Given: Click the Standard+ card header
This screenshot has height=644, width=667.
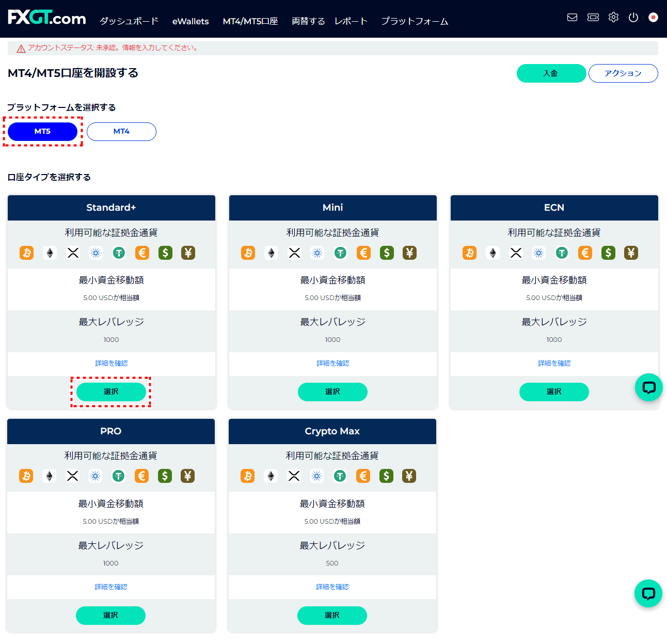Looking at the screenshot, I should tap(111, 208).
